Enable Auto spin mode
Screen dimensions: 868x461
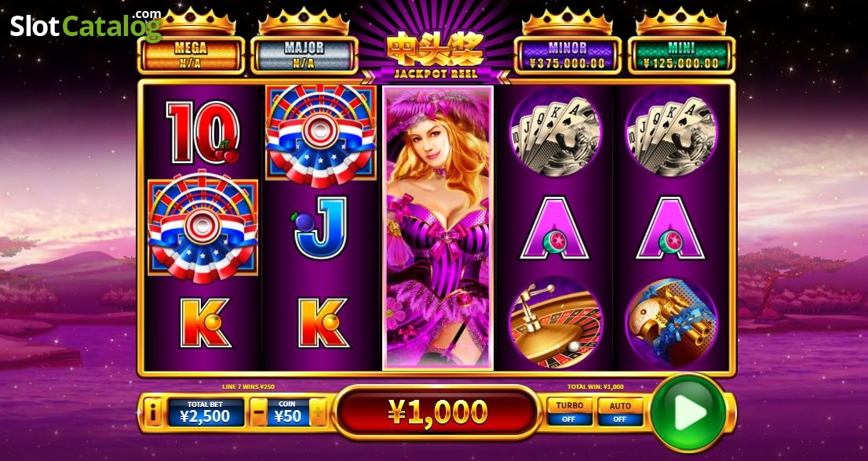[x=620, y=412]
